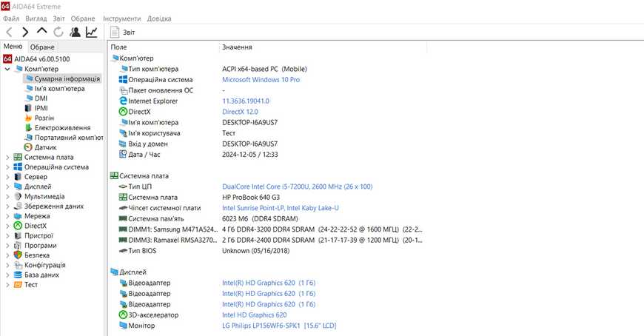Select the IPMI tree item
Image resolution: width=644 pixels, height=336 pixels.
click(x=36, y=108)
